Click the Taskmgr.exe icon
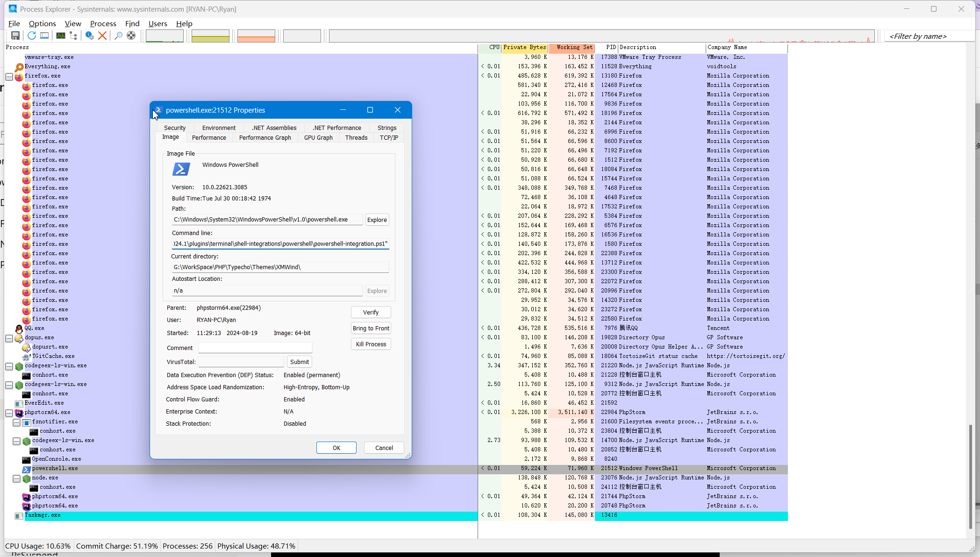The image size is (980, 557). tap(19, 515)
